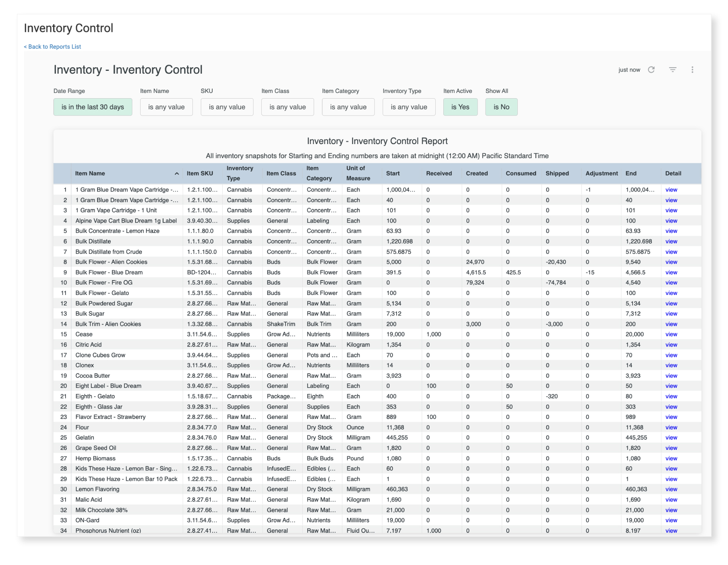Sort by the Adjustment column header
The height and width of the screenshot is (565, 728).
(x=601, y=173)
